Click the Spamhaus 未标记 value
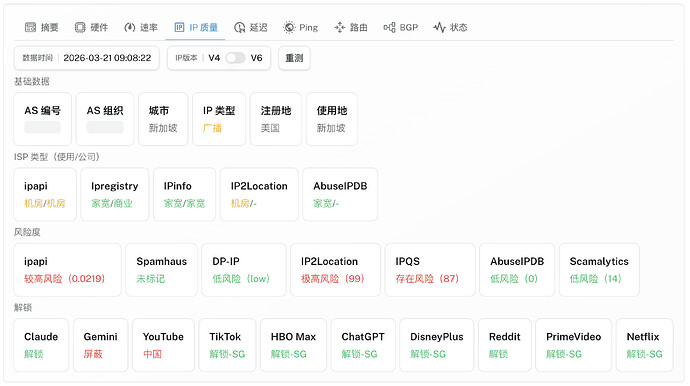Viewport: 690px width, 386px height. tap(150, 279)
